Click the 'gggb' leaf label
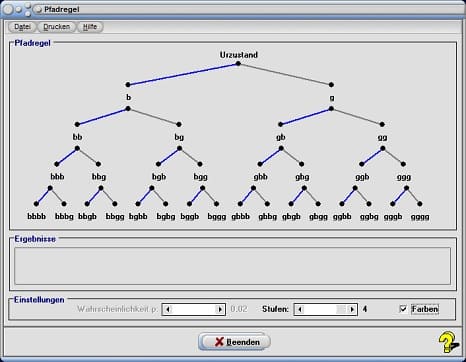This screenshot has height=362, width=466. (x=393, y=217)
